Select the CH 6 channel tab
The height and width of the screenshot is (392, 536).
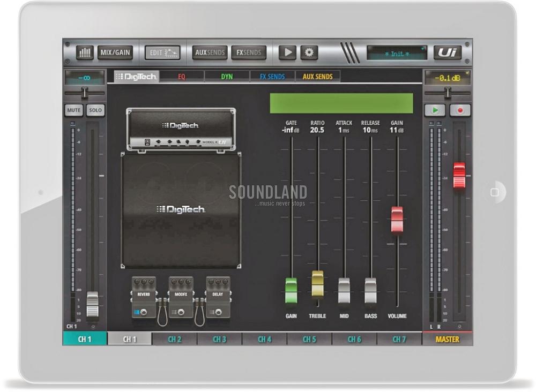pos(354,339)
